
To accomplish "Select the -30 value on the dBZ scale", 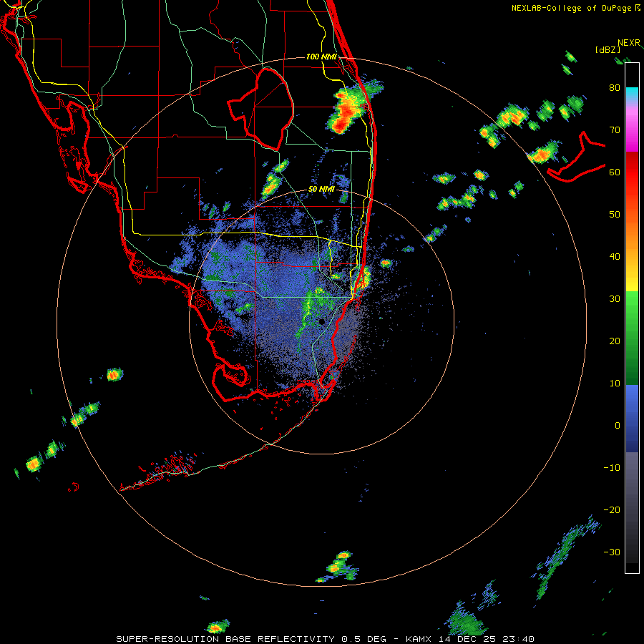I will click(x=612, y=552).
